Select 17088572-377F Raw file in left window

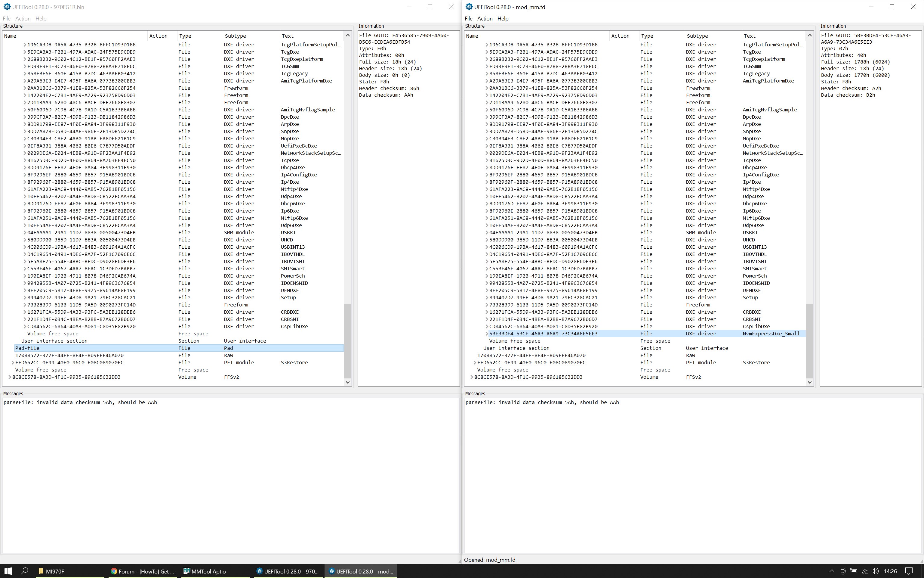pyautogui.click(x=179, y=356)
